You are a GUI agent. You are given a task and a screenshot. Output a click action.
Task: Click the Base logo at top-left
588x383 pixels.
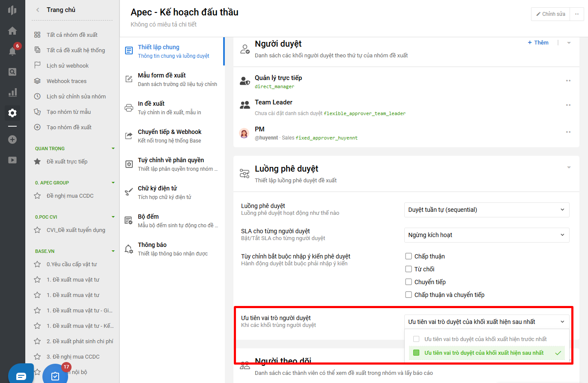[12, 10]
